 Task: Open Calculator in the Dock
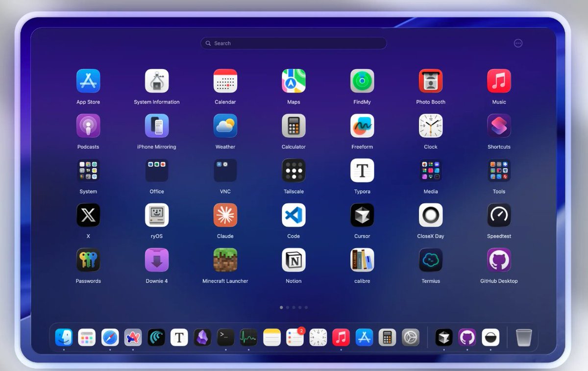[x=387, y=337]
